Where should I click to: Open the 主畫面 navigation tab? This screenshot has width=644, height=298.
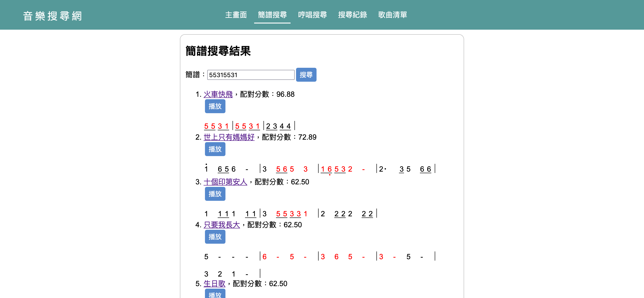236,15
